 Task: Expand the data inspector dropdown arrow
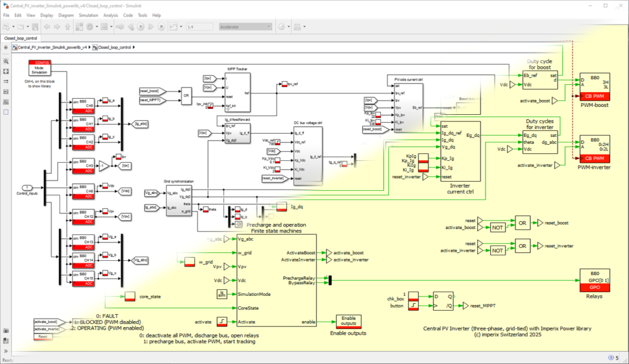pos(180,27)
